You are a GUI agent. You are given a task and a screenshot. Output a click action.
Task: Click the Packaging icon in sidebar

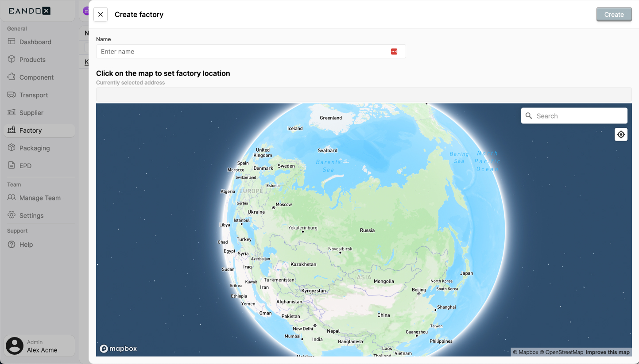click(12, 148)
